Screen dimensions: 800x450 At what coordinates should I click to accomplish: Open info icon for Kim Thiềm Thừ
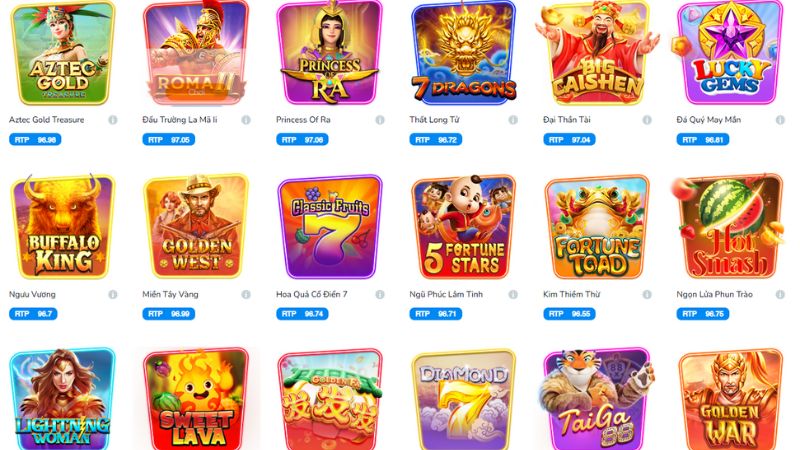(647, 294)
